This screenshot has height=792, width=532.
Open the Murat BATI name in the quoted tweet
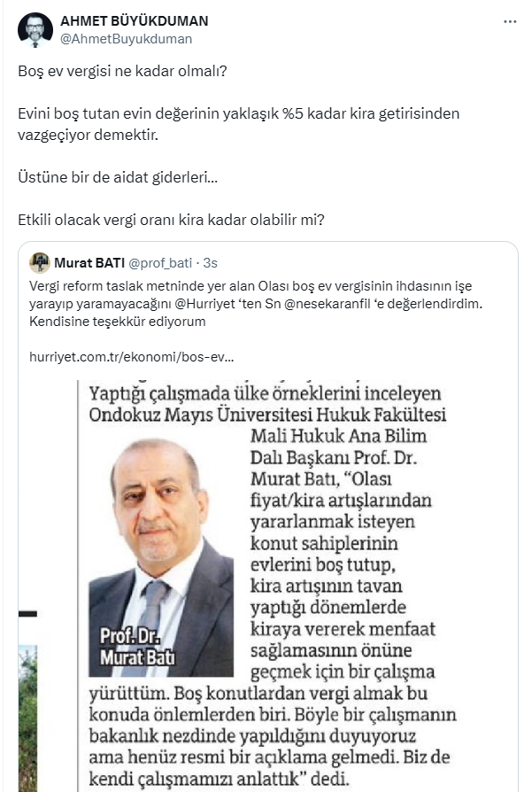click(89, 263)
